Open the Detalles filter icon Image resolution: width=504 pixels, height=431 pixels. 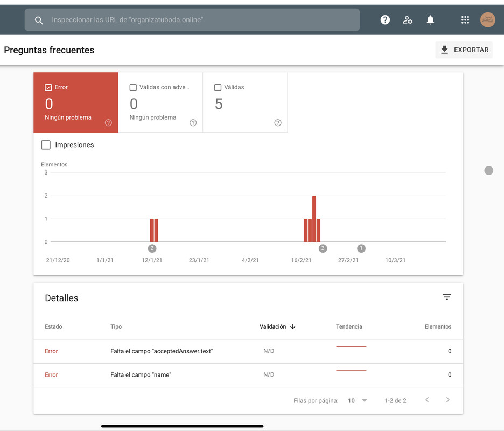pos(447,297)
